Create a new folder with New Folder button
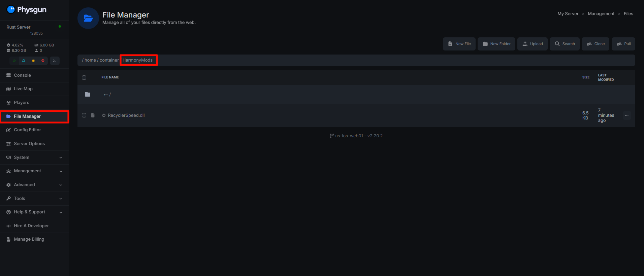The width and height of the screenshot is (644, 276). (x=496, y=44)
